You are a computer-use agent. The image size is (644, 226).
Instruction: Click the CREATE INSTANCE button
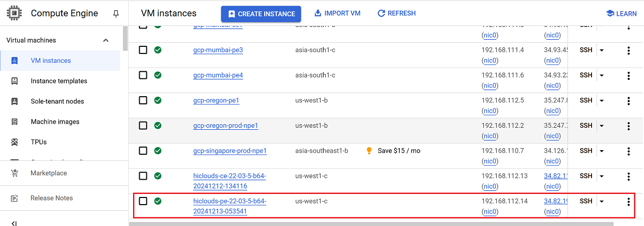point(261,14)
